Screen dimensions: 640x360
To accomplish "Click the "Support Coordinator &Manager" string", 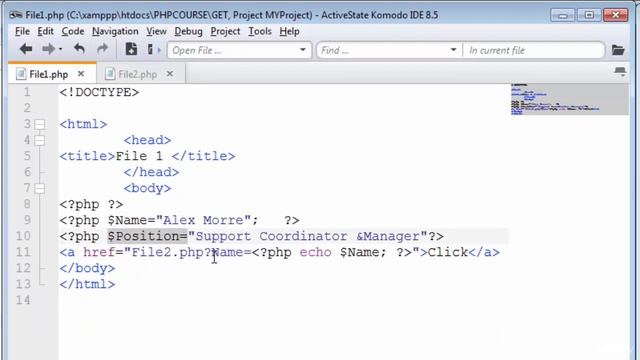I will [307, 236].
